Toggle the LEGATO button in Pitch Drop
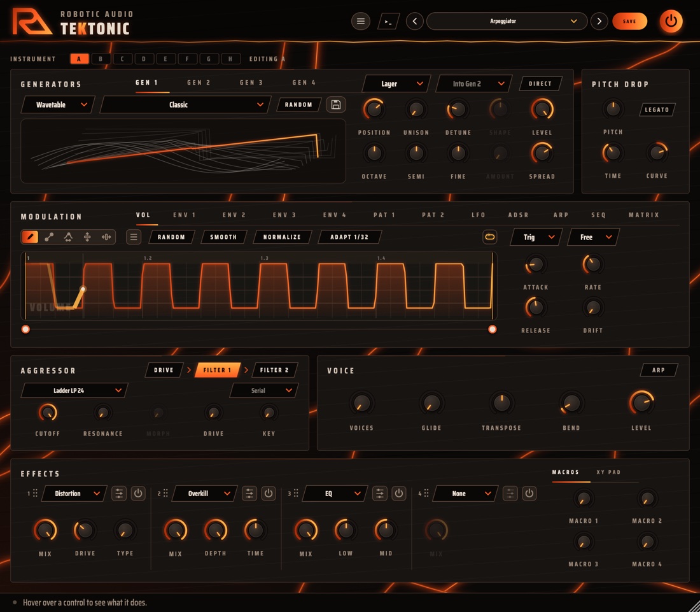Screen dimensions: 700x612 pos(657,110)
